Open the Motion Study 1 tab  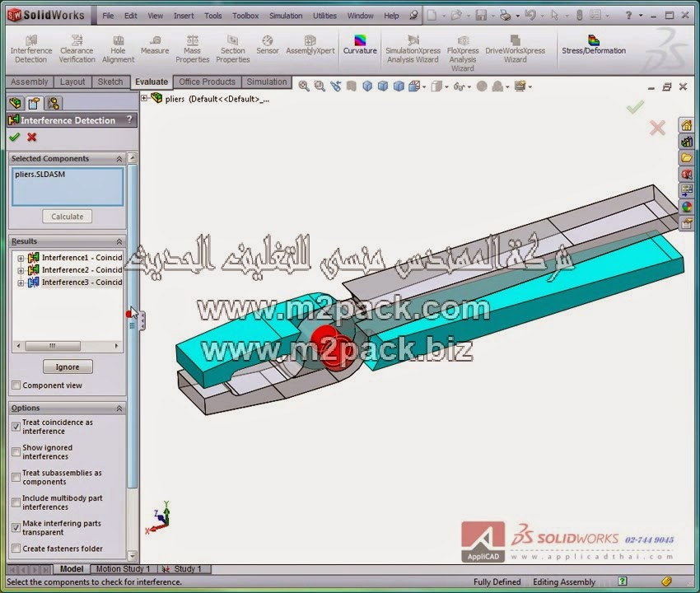tap(124, 569)
